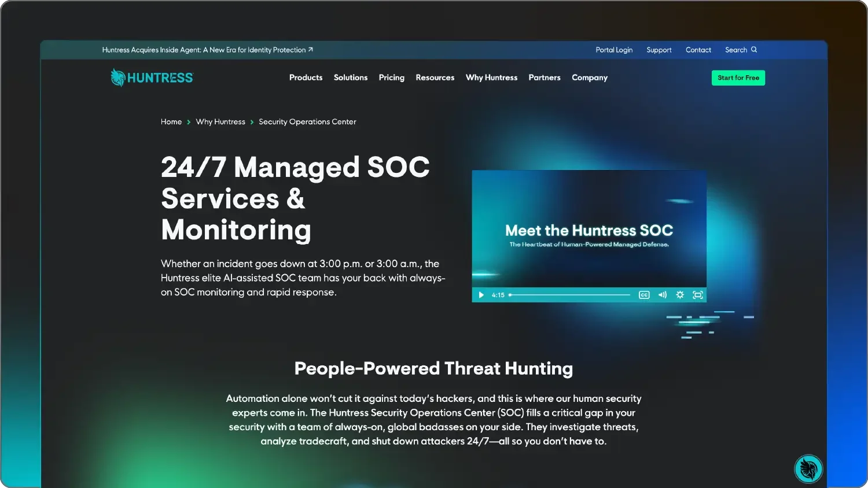868x488 pixels.
Task: Navigate to Home via the breadcrumb
Action: (x=171, y=121)
